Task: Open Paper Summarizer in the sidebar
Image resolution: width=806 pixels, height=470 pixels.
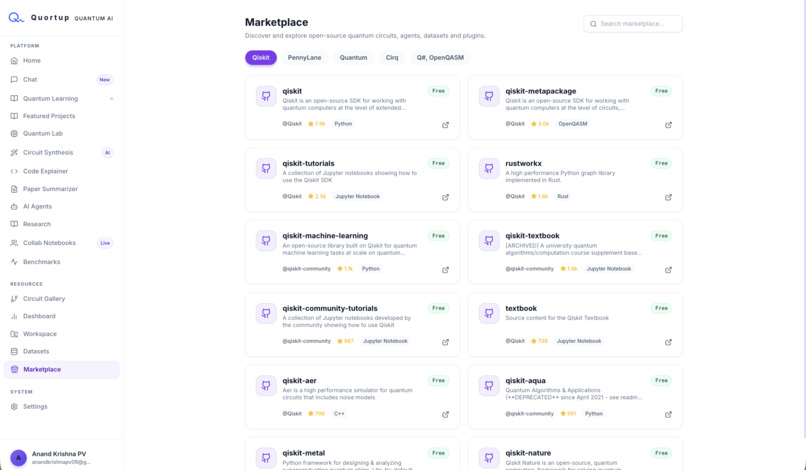Action: point(62,189)
